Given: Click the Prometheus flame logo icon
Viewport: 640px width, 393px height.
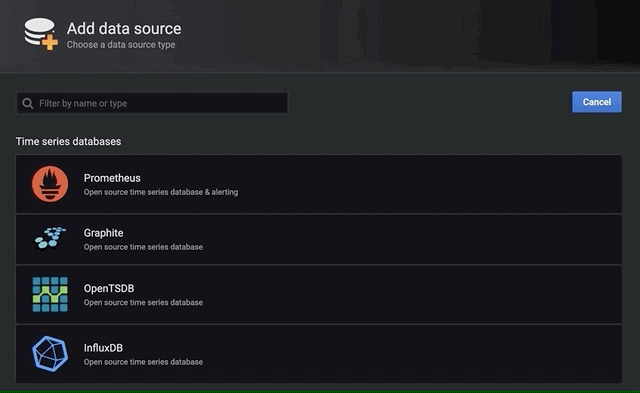Looking at the screenshot, I should (50, 184).
